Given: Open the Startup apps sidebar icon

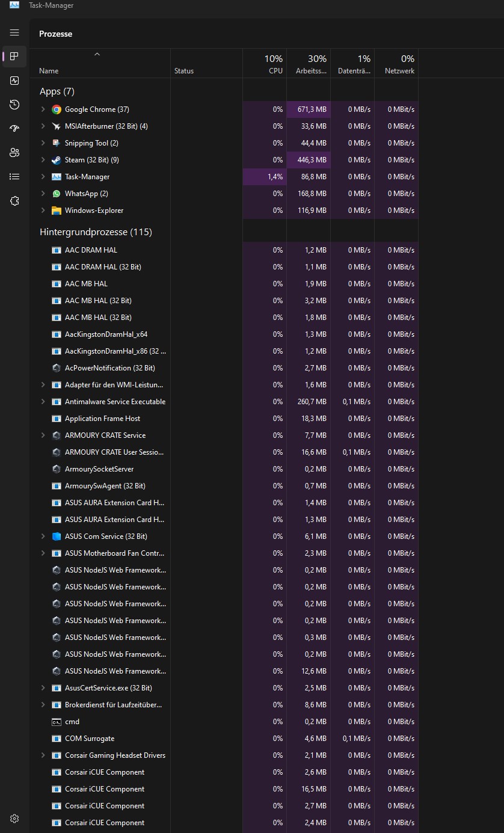Looking at the screenshot, I should 14,129.
